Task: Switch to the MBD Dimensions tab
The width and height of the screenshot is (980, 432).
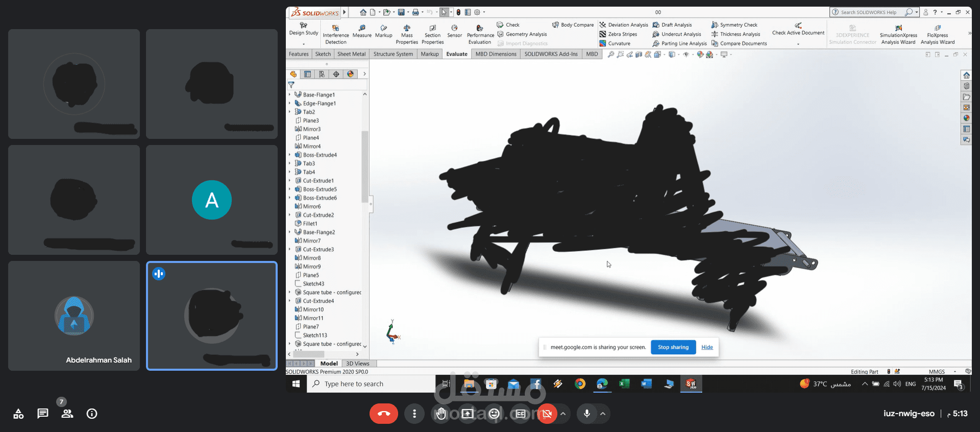Action: click(496, 54)
